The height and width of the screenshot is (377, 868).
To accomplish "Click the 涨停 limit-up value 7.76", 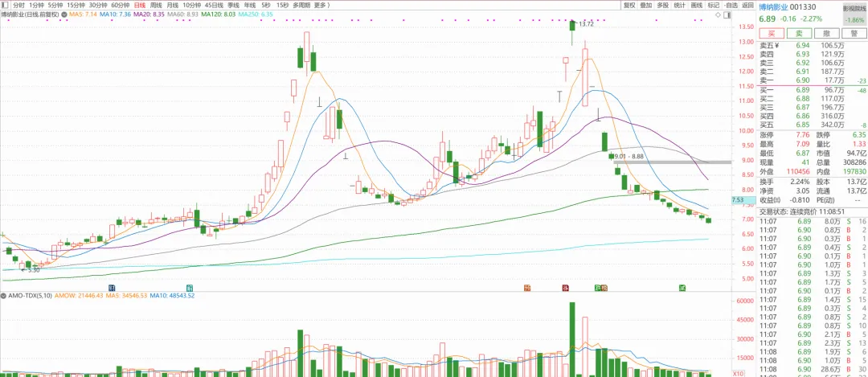I will tap(803, 136).
